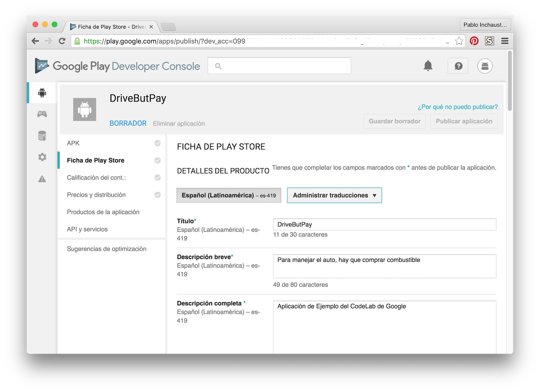
Task: Click the S extension icon in toolbar
Action: coord(490,41)
